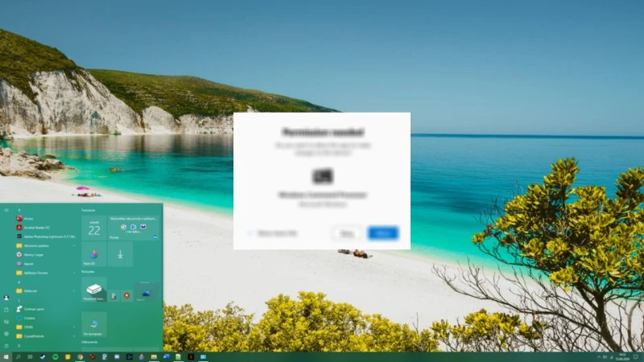
Task: Launch Acrobat Reader DC from app list
Action: coord(46,228)
